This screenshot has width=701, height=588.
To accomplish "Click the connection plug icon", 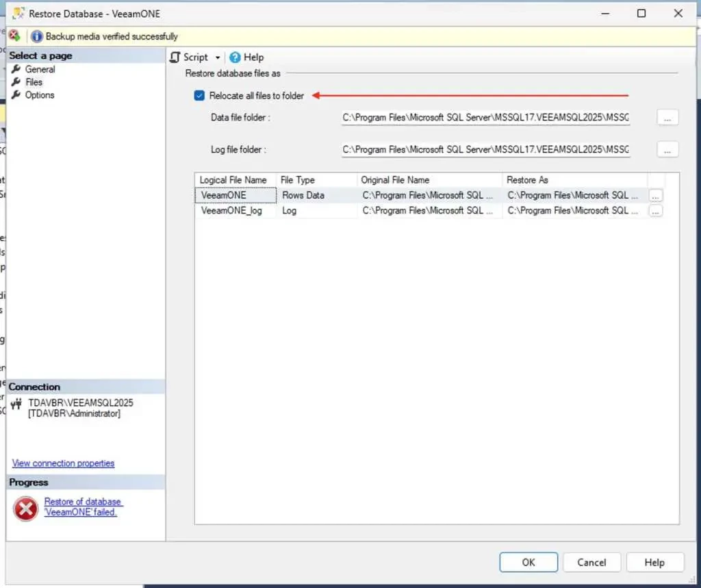I will (16, 405).
